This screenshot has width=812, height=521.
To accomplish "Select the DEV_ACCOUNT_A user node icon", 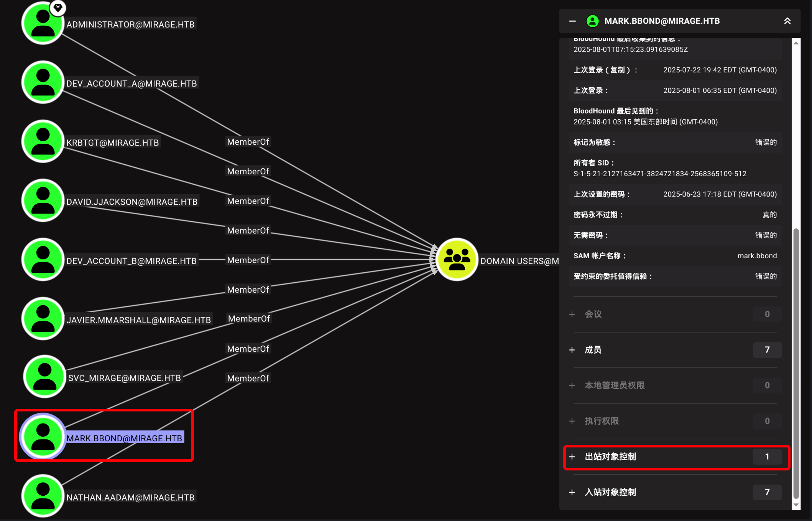I will 43,82.
